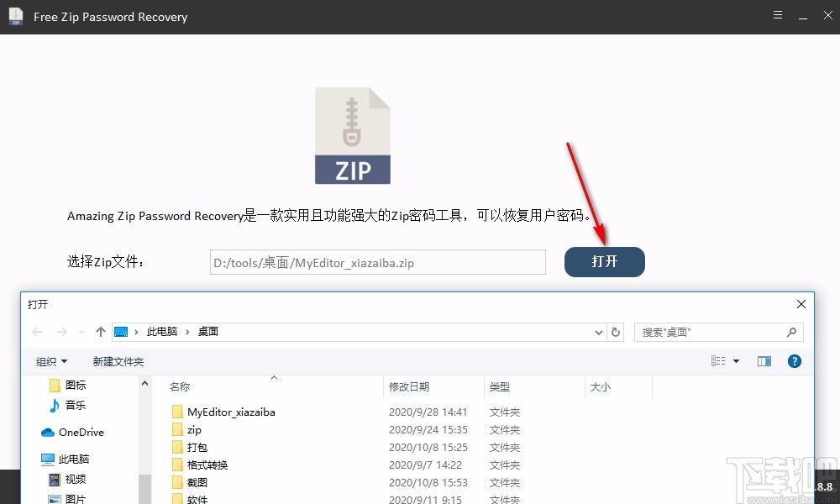Go up one folder level
Viewport: 840px width, 504px height.
[x=100, y=332]
